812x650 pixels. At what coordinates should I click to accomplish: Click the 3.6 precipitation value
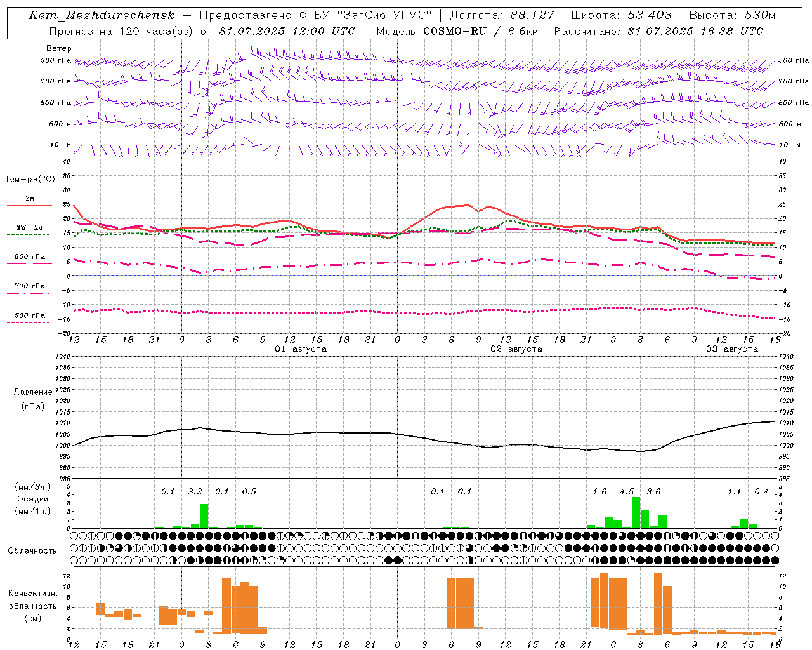pyautogui.click(x=653, y=492)
